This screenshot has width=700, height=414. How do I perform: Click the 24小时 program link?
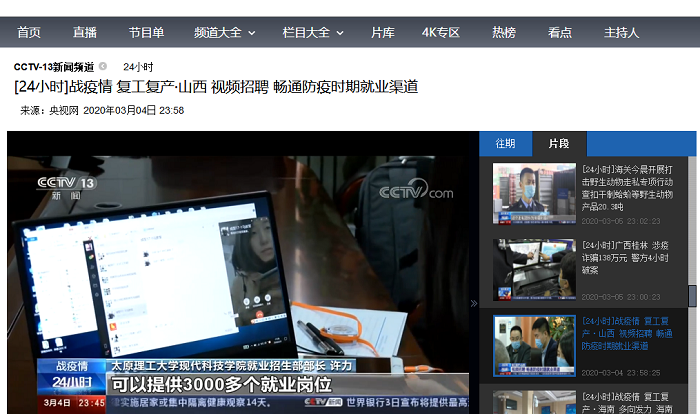pos(138,67)
